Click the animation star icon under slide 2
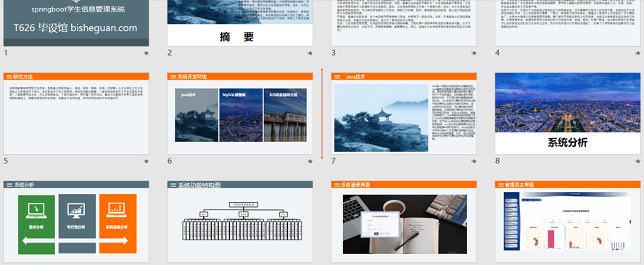This screenshot has height=265, width=644. click(310, 53)
